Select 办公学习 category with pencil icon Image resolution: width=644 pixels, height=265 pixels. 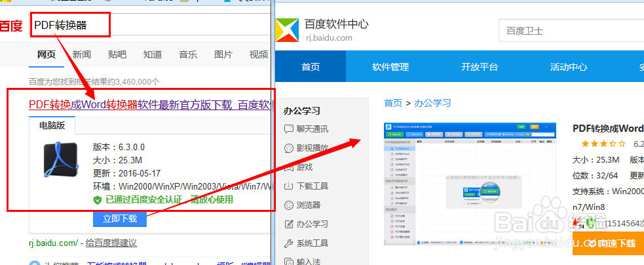point(312,224)
